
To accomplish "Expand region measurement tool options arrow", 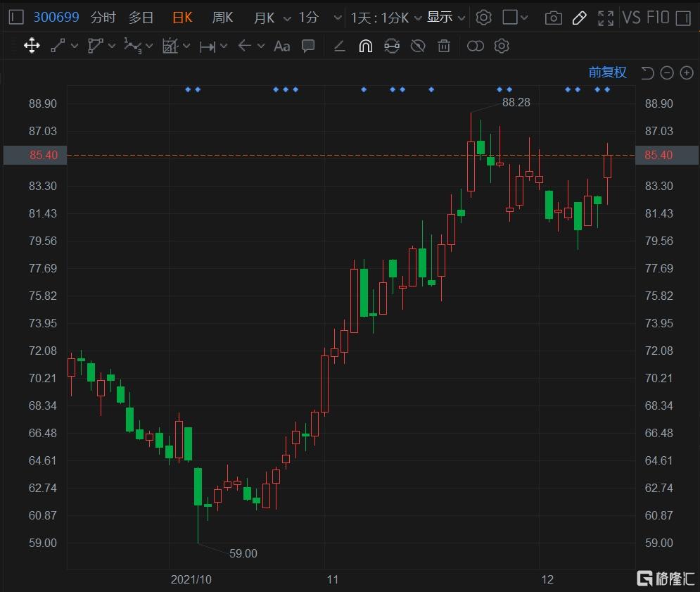I will coord(186,46).
